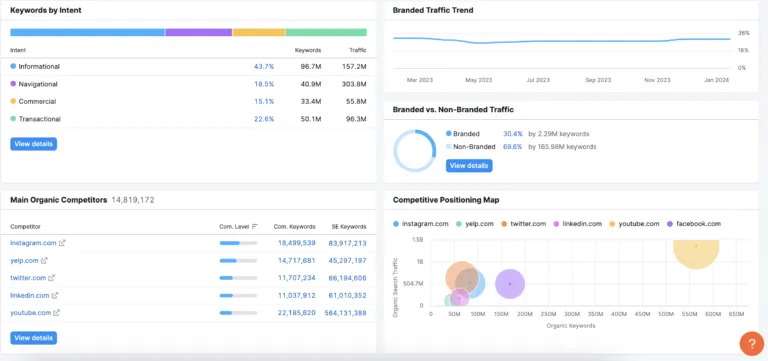Open linkedin.com SE keywords 61,010,352
768x361 pixels.
[348, 295]
